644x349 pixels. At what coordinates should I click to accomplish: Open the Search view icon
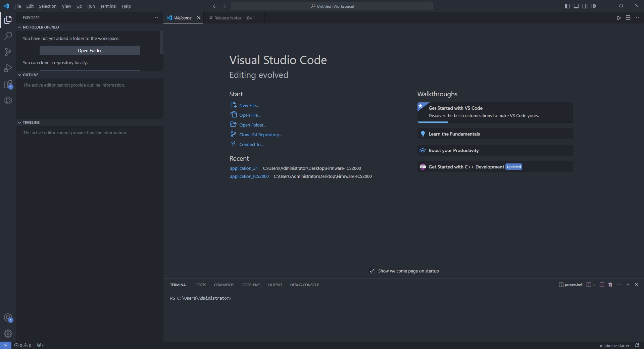8,36
